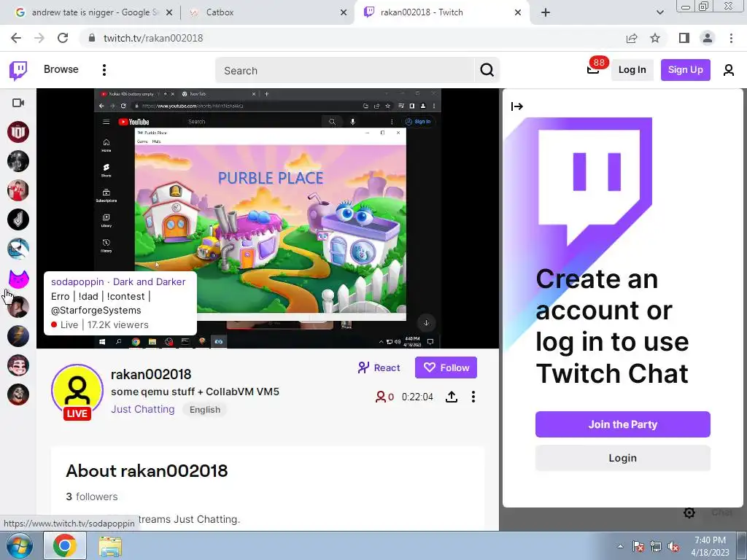Click the Follow button
Screen dimensions: 747x560
click(x=446, y=367)
